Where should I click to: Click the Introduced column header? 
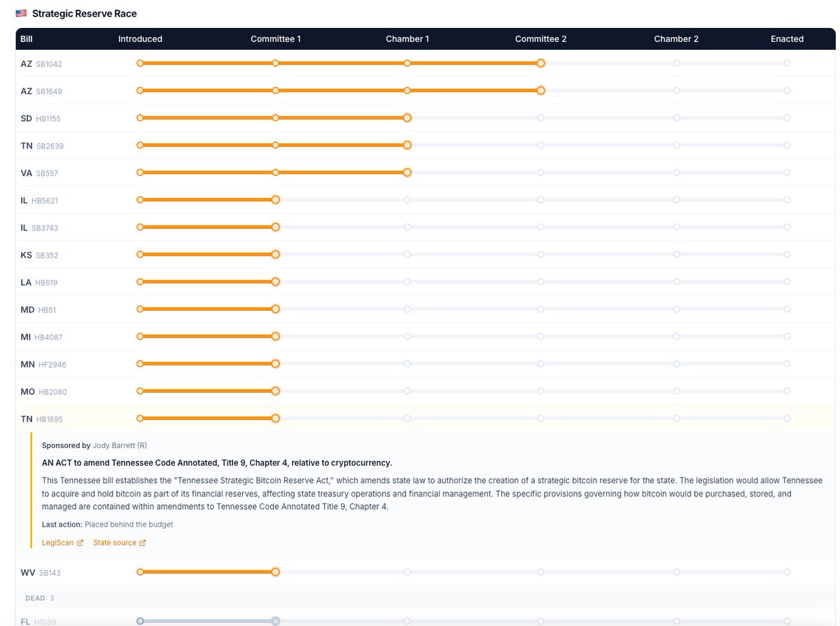[x=140, y=39]
